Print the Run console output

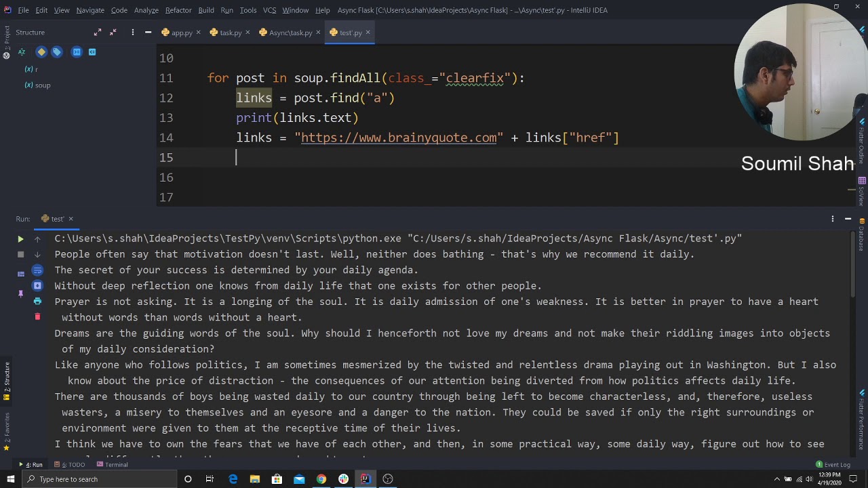coord(37,301)
